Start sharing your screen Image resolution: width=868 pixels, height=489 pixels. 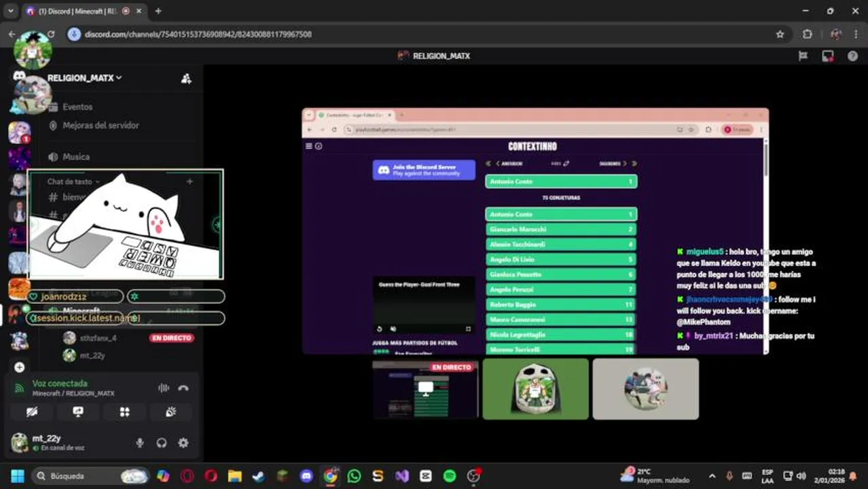pyautogui.click(x=78, y=412)
